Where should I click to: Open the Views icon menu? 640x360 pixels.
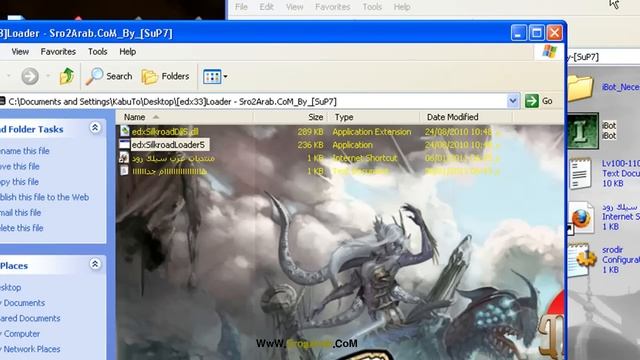(x=215, y=76)
